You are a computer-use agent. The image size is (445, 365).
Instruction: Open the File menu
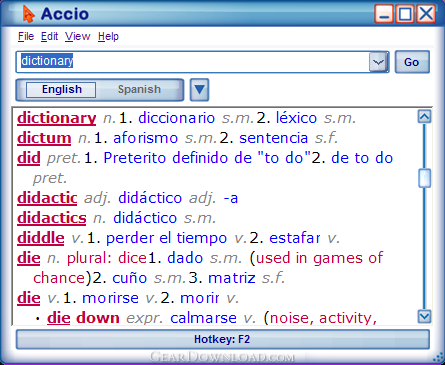point(26,36)
